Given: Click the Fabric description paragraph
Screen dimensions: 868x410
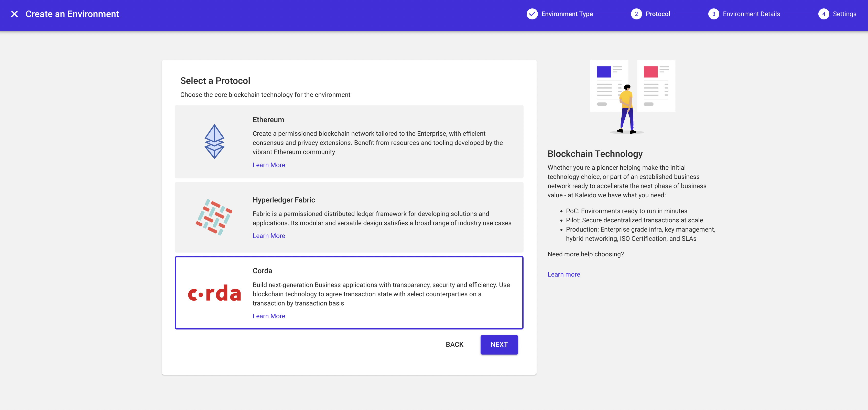Looking at the screenshot, I should point(382,218).
